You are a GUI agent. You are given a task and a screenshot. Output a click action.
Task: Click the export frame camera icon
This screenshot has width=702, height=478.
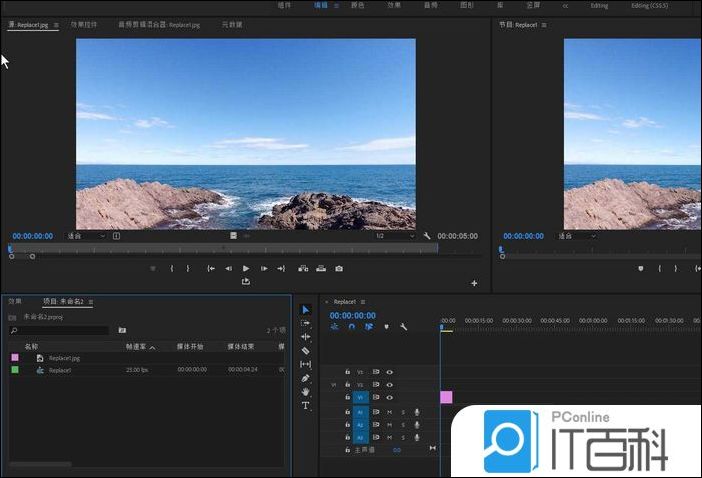click(339, 268)
